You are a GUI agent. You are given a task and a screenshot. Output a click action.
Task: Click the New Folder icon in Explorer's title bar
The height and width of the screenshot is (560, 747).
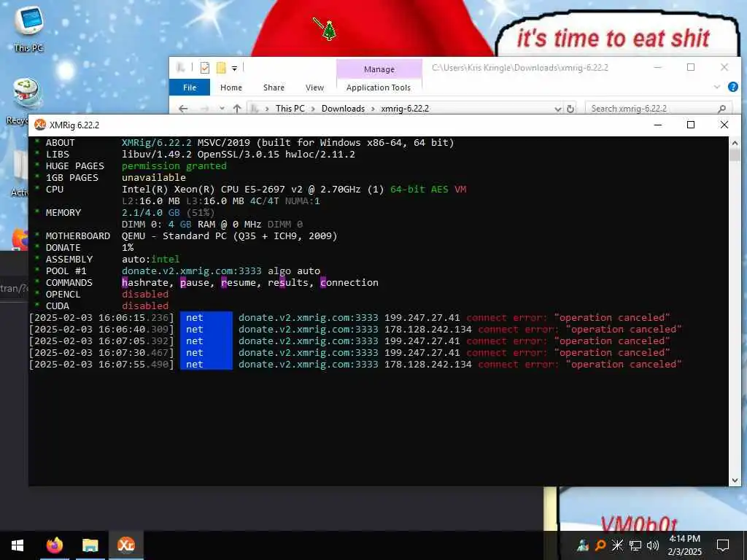221,68
